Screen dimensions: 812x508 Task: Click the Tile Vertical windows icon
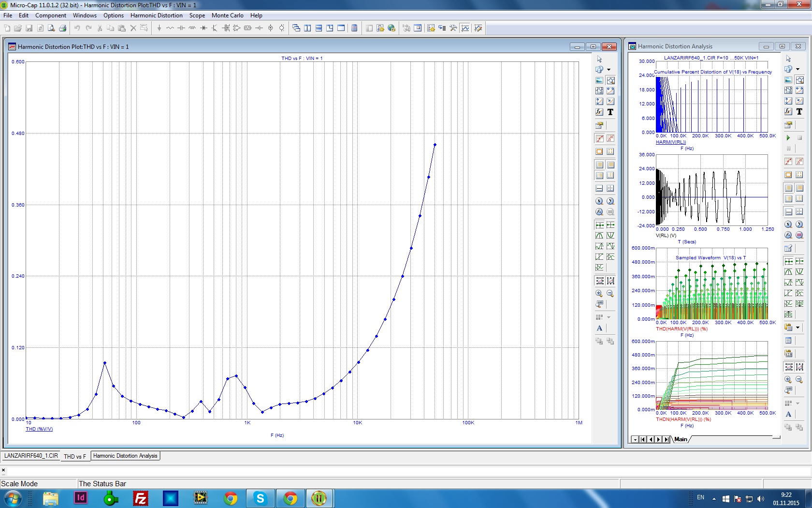tap(307, 28)
